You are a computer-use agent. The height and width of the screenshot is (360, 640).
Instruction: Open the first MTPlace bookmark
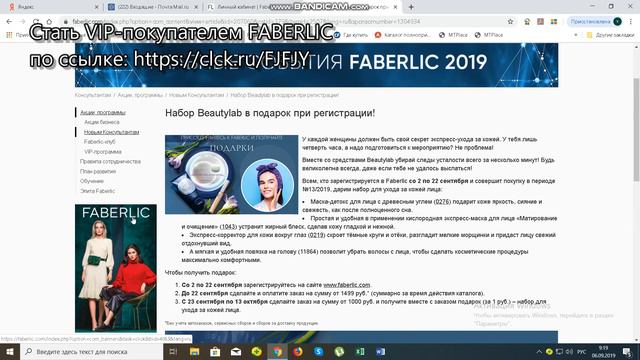tap(453, 35)
